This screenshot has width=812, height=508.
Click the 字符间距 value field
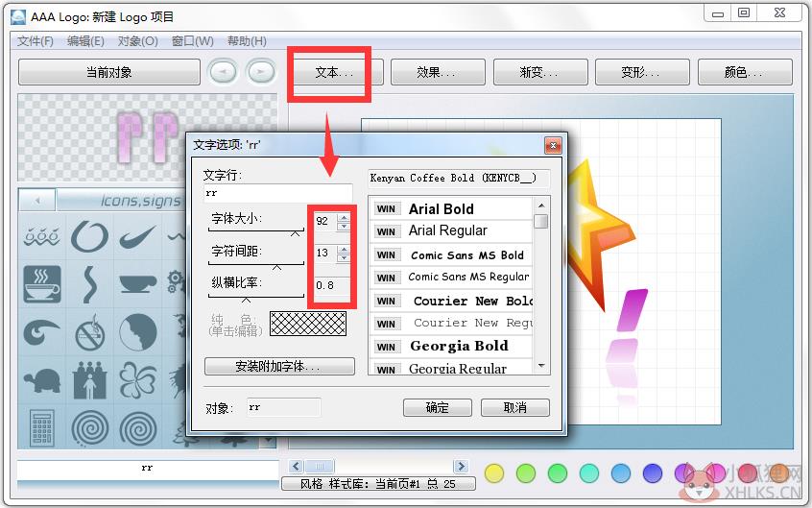coord(325,253)
